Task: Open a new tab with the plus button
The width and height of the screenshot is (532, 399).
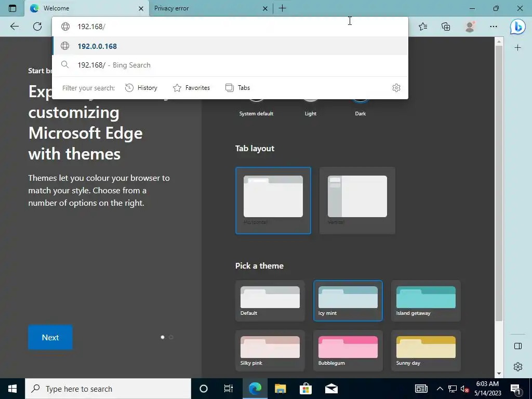Action: 282,8
